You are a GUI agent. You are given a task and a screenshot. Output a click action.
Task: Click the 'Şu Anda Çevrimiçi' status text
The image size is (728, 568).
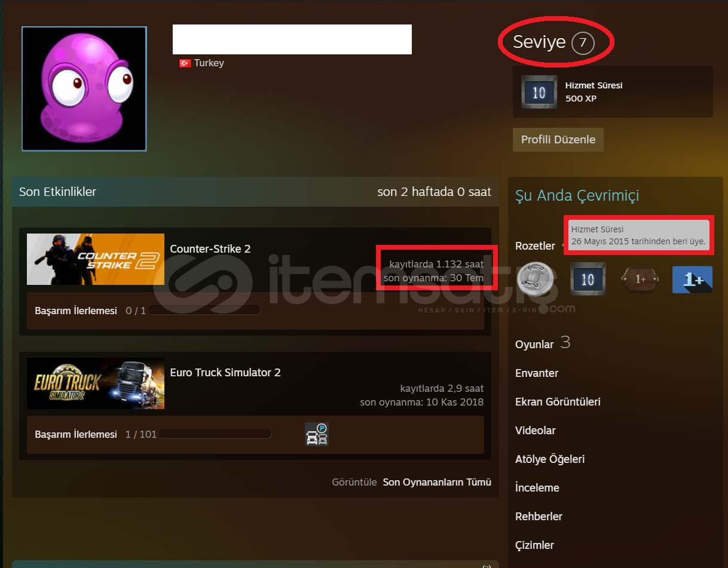point(577,196)
